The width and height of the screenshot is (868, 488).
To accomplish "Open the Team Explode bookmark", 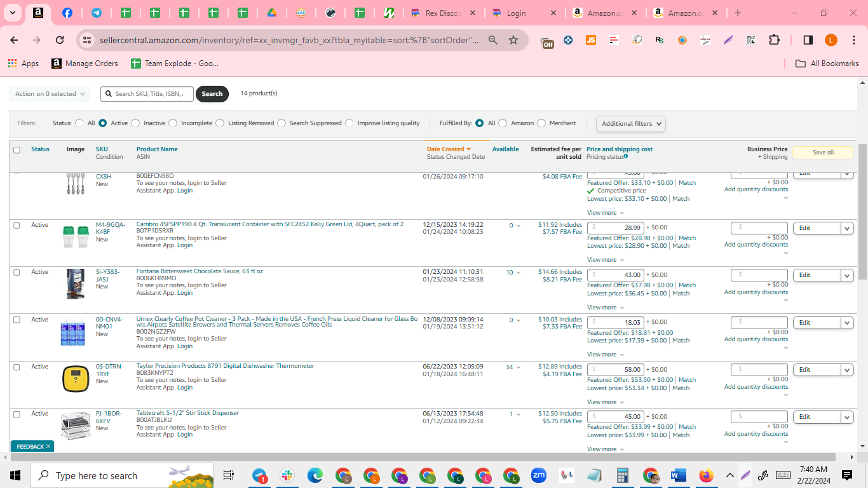I will [x=174, y=64].
